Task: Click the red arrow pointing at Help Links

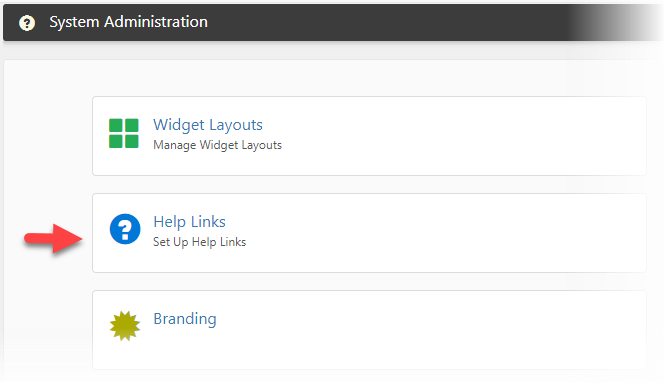Action: coord(53,238)
